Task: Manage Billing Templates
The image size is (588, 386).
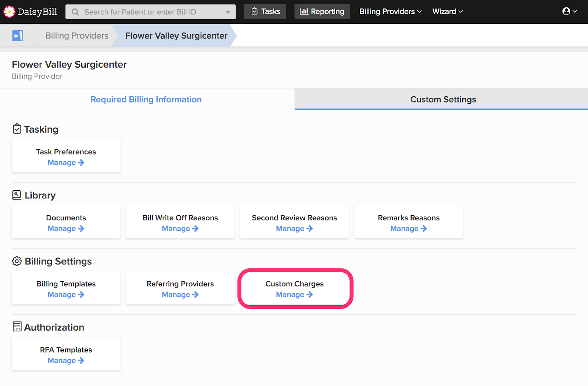Action: [x=66, y=295]
